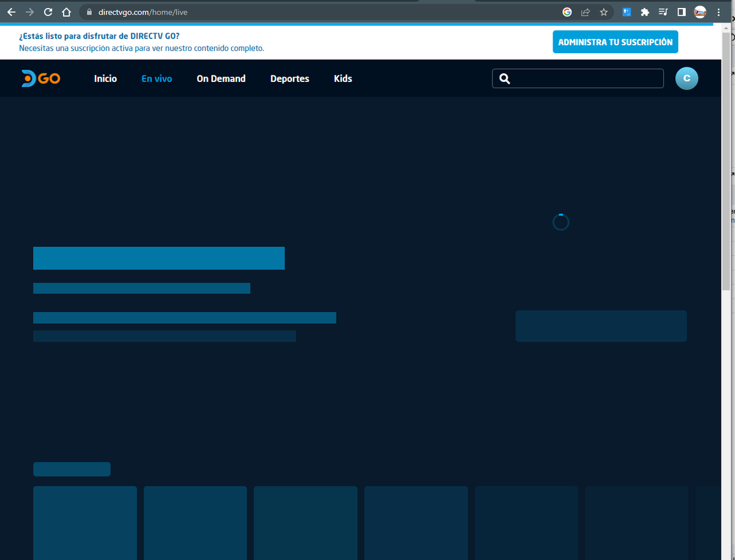This screenshot has width=735, height=560.
Task: Toggle the browser side panel icon
Action: (x=681, y=12)
